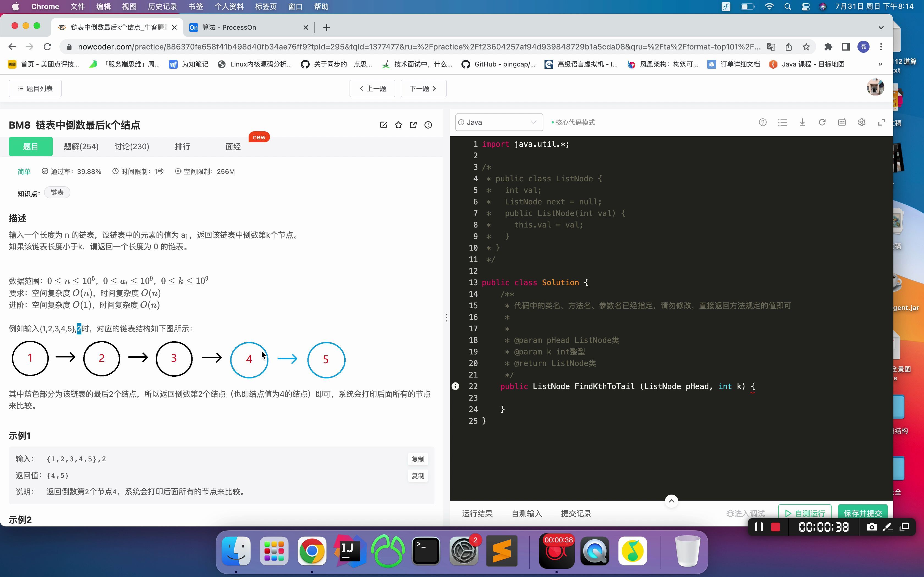Click the bookmark/star icon on problem
This screenshot has height=577, width=924.
(398, 125)
